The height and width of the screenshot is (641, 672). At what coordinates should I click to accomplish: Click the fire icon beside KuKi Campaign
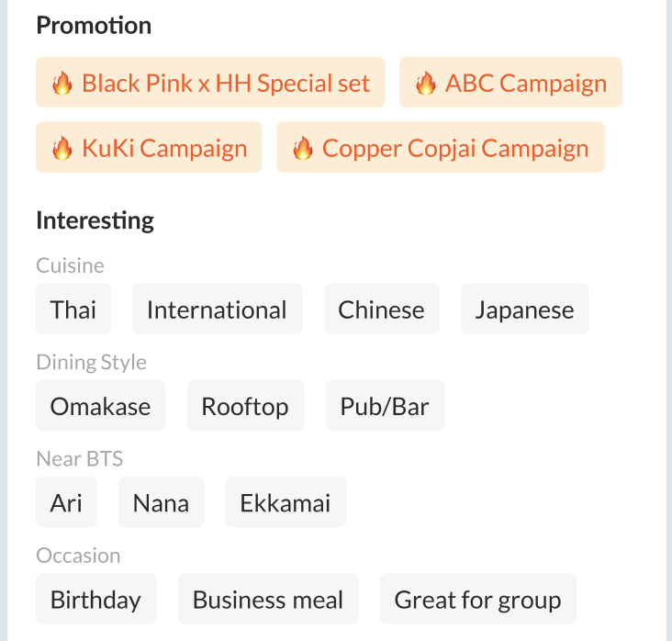[62, 149]
